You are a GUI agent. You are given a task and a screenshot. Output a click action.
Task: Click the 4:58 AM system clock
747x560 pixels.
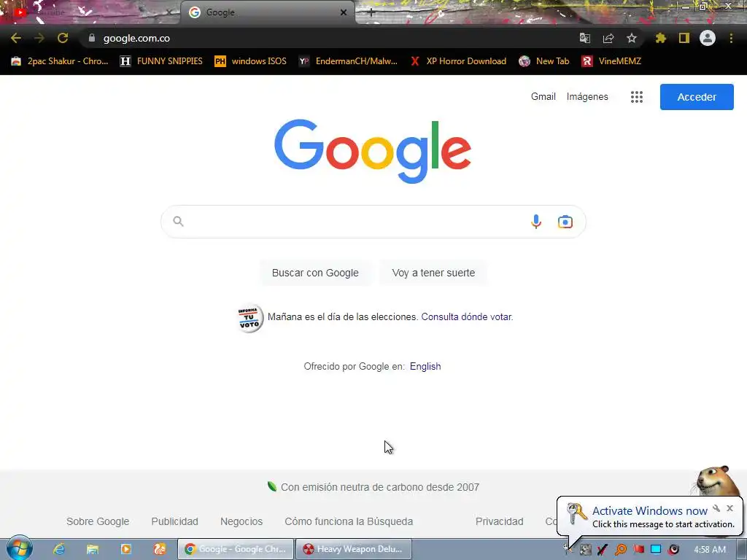pos(710,550)
